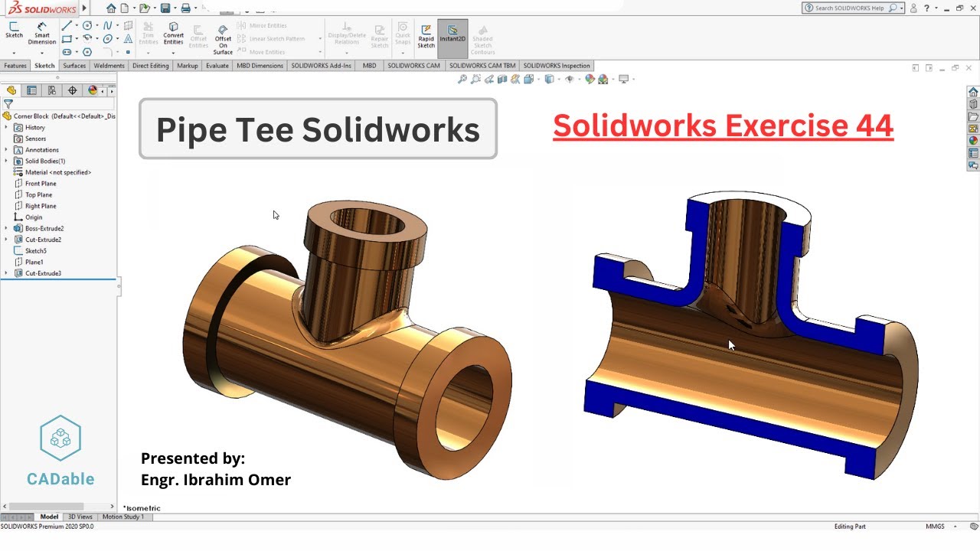Click Zoom to Fit in view toolbar
Viewport: 980px width, 551px height.
point(462,79)
